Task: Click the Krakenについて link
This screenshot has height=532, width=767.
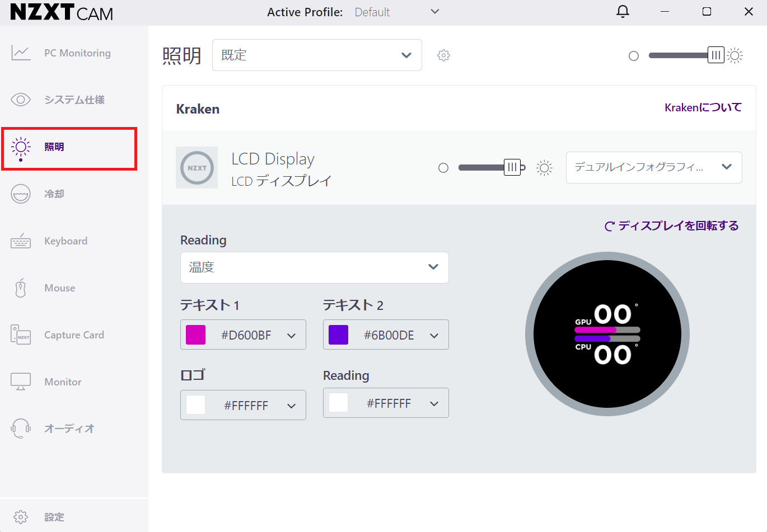Action: (x=703, y=107)
